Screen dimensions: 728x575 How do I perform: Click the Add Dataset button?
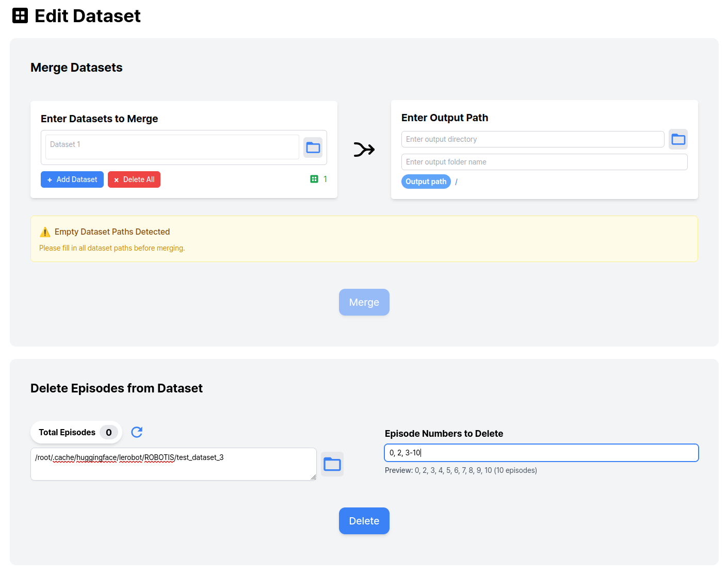click(x=72, y=179)
